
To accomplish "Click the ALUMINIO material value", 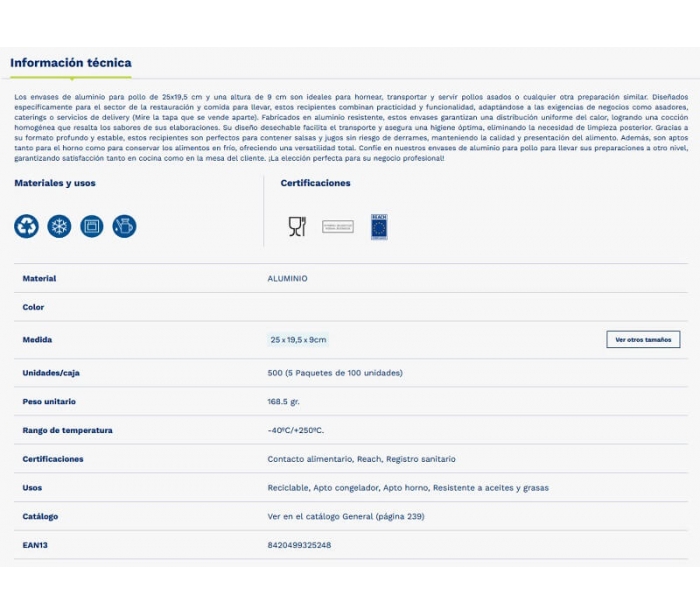I will pyautogui.click(x=287, y=279).
